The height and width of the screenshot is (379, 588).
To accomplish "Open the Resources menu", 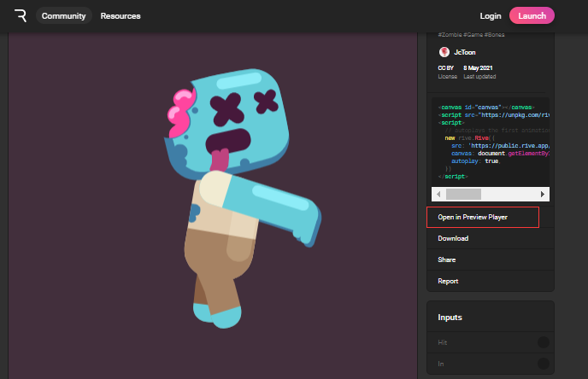I will click(x=121, y=15).
